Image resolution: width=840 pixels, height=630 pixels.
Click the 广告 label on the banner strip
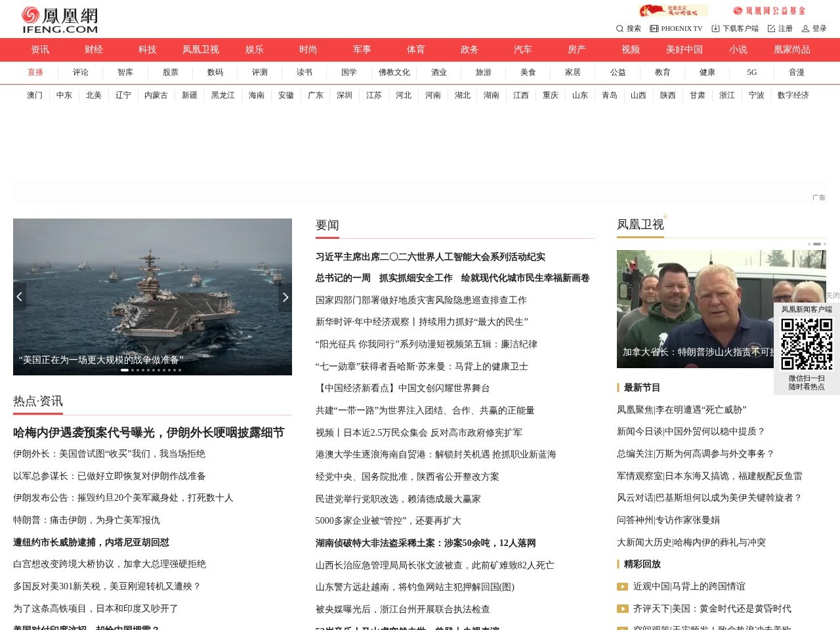[819, 197]
